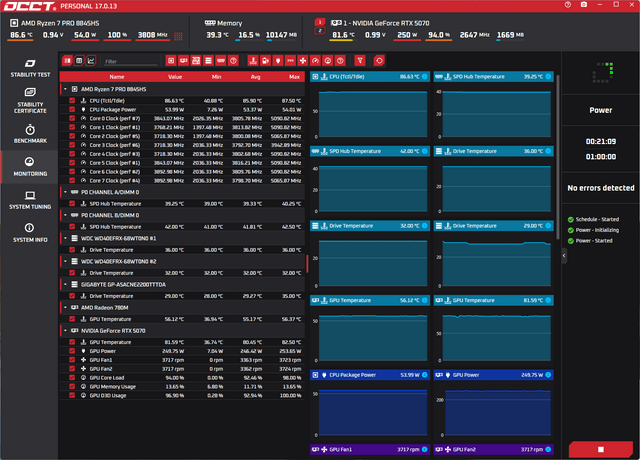Toggle the CPU sensor filter icon
Screen dimensions: 640x460
tap(171, 61)
